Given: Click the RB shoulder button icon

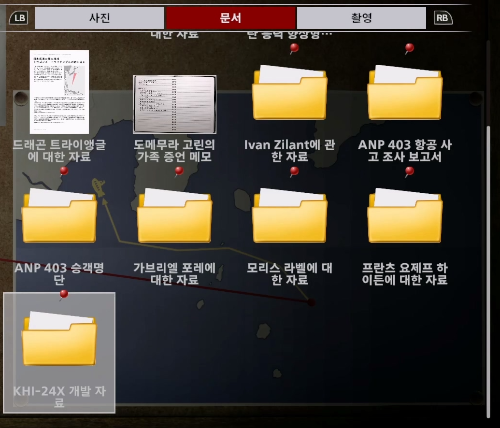Looking at the screenshot, I should [x=443, y=18].
